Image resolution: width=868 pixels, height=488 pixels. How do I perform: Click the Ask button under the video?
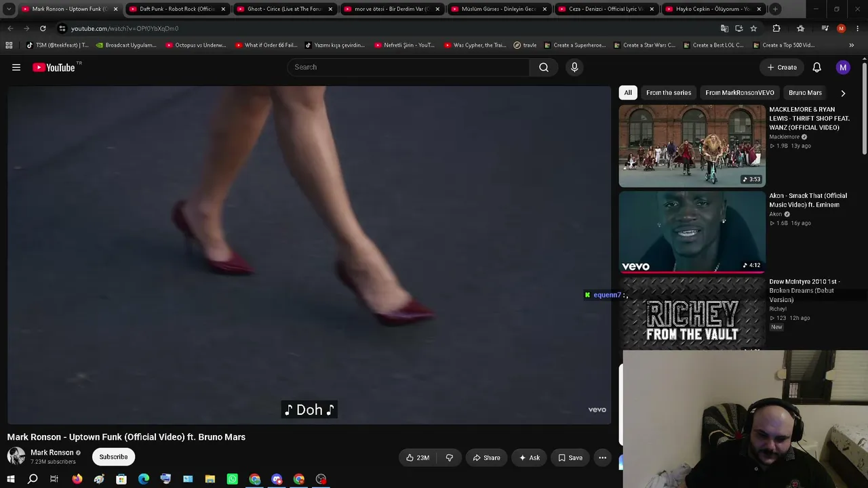tap(529, 457)
